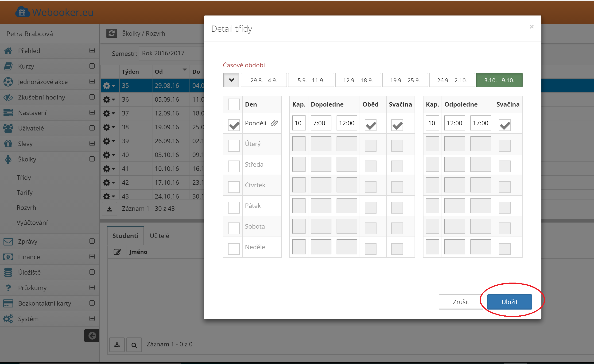Click the download icon beside Záznam 1 - 30

pyautogui.click(x=109, y=209)
